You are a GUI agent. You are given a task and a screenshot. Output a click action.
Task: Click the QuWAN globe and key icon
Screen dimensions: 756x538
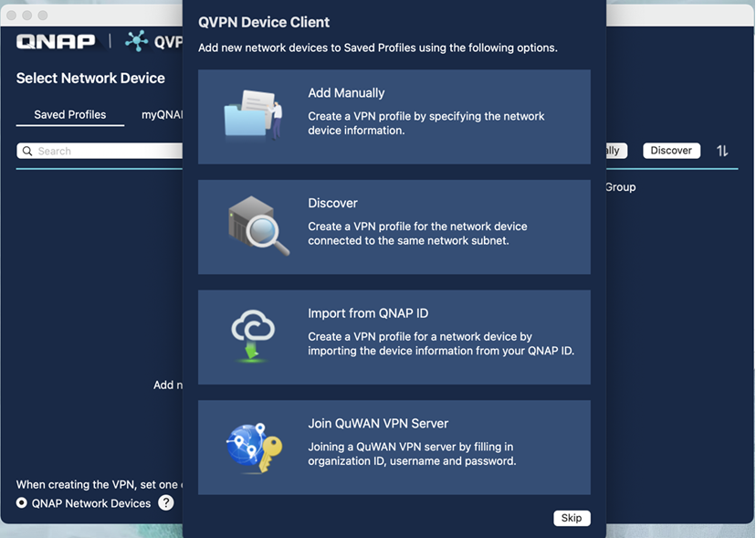pyautogui.click(x=254, y=448)
